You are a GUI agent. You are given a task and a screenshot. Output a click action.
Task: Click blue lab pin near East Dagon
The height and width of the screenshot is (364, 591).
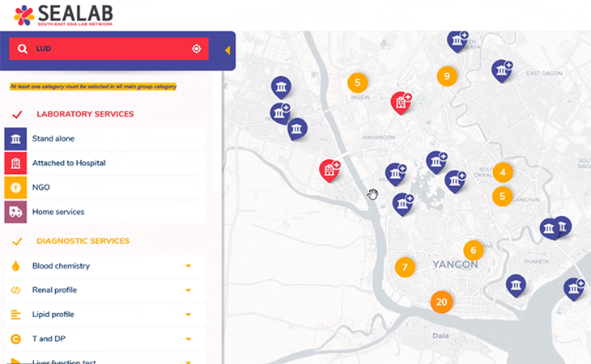[502, 70]
